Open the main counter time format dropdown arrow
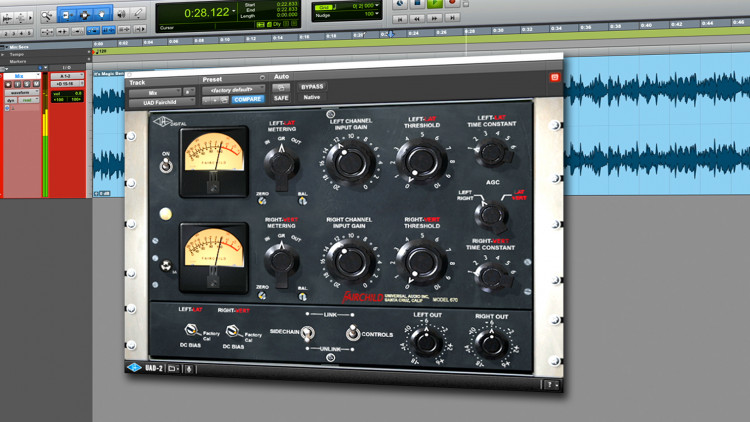This screenshot has height=422, width=750. point(234,11)
